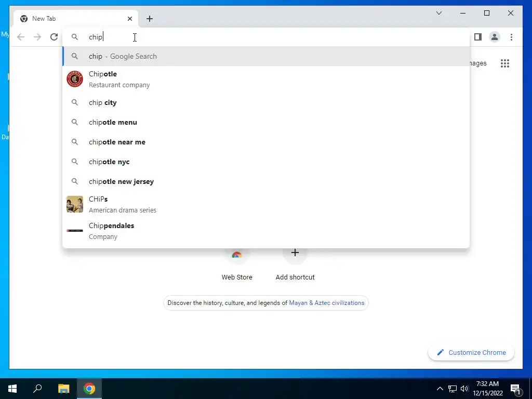The width and height of the screenshot is (532, 399).
Task: Select 'chipotle nyc' suggestion
Action: click(x=267, y=162)
